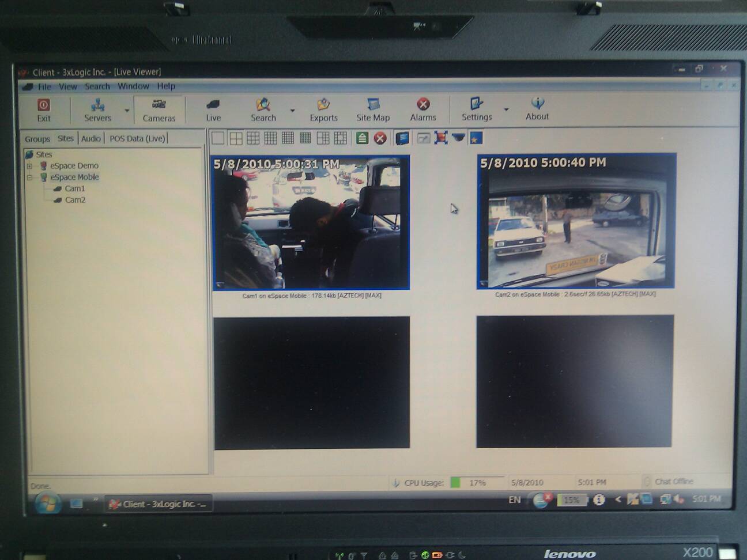Open the Settings toolbar button
747x560 pixels.
point(477,109)
